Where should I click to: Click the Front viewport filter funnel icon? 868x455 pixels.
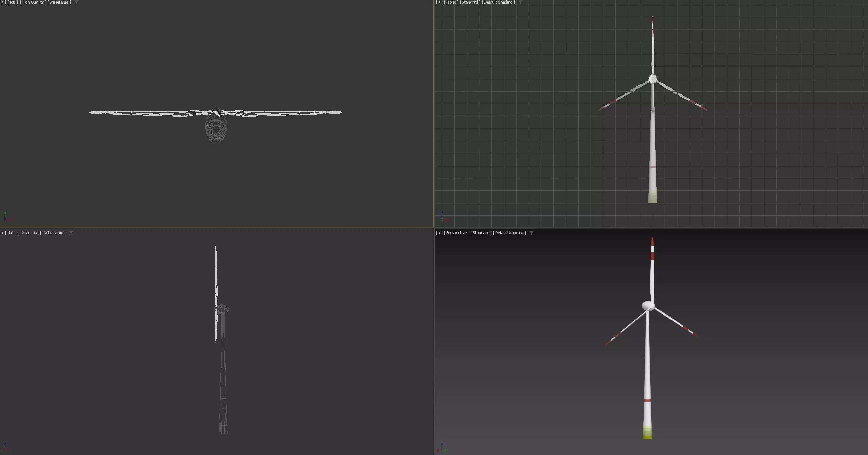[x=520, y=2]
